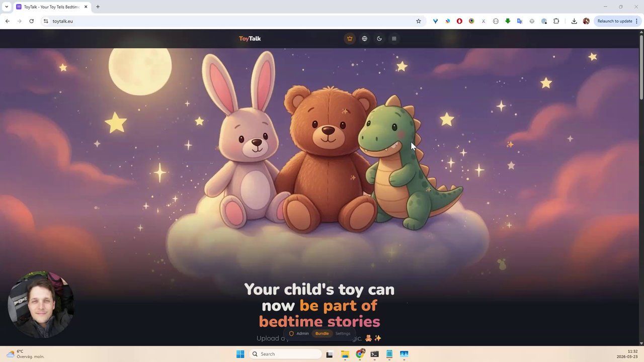Click the heading "Your child's toy can"
The height and width of the screenshot is (362, 644).
tap(319, 289)
